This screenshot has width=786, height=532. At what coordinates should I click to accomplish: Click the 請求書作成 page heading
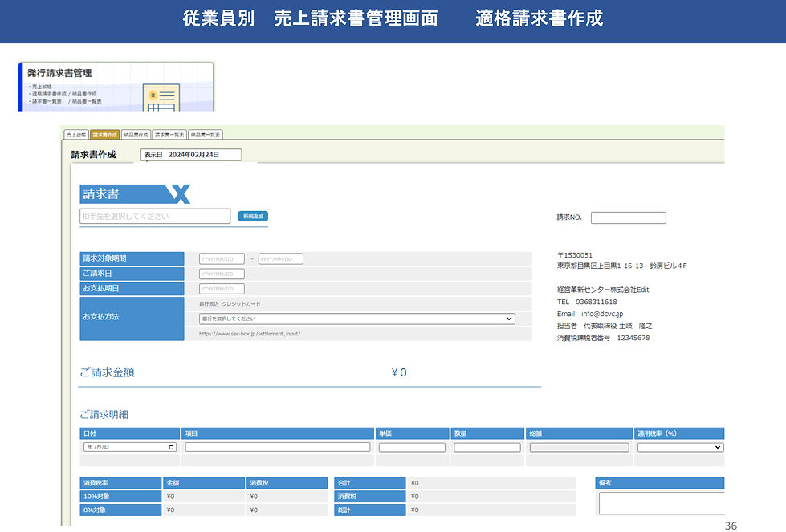(93, 155)
